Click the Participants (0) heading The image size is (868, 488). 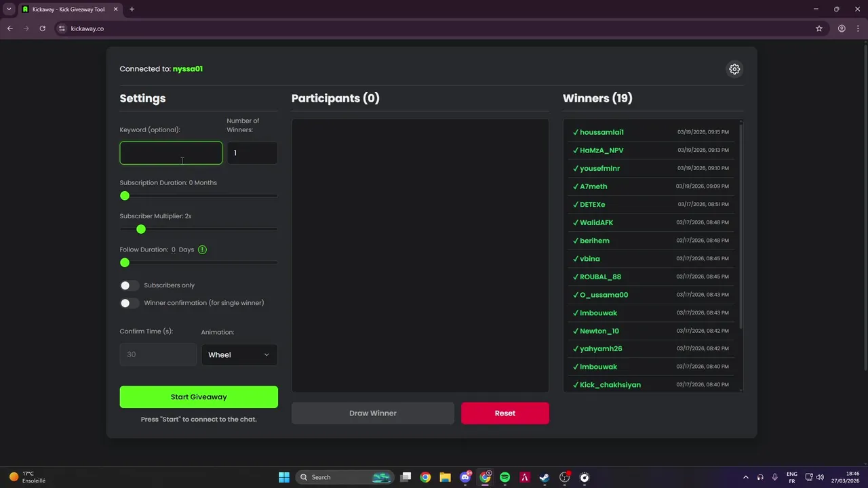coord(336,98)
